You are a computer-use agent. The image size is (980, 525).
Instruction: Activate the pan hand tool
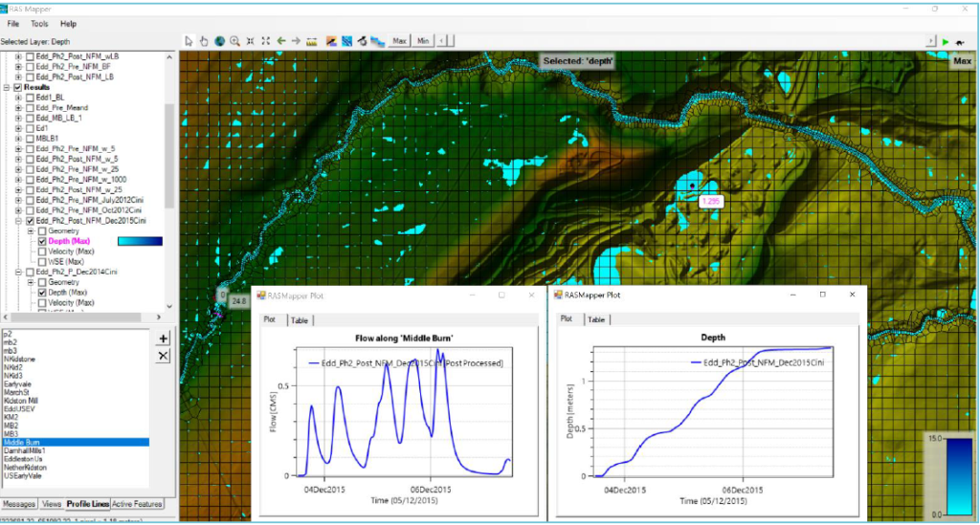pyautogui.click(x=204, y=41)
